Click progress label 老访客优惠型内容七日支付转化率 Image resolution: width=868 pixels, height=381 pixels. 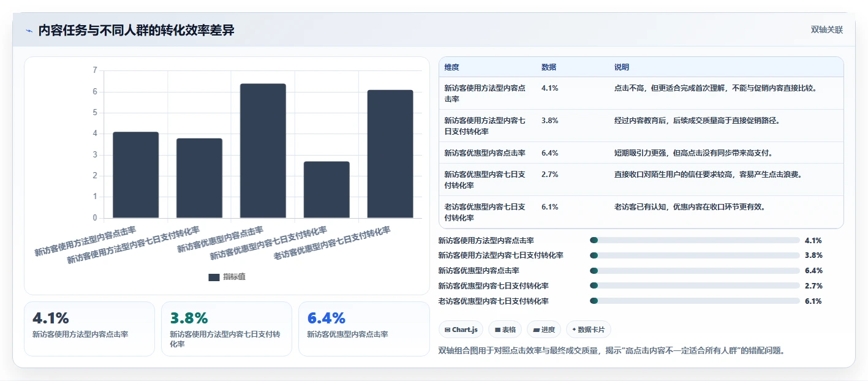pyautogui.click(x=494, y=301)
